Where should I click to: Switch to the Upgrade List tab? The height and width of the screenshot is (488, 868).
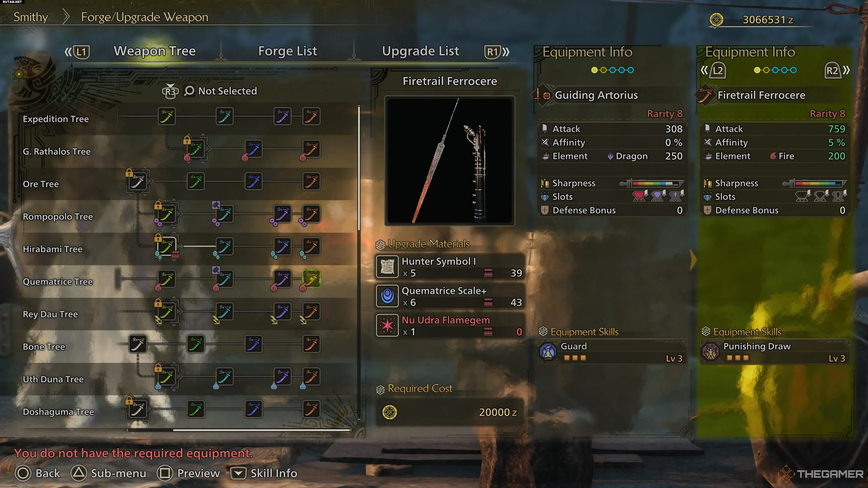click(x=420, y=51)
